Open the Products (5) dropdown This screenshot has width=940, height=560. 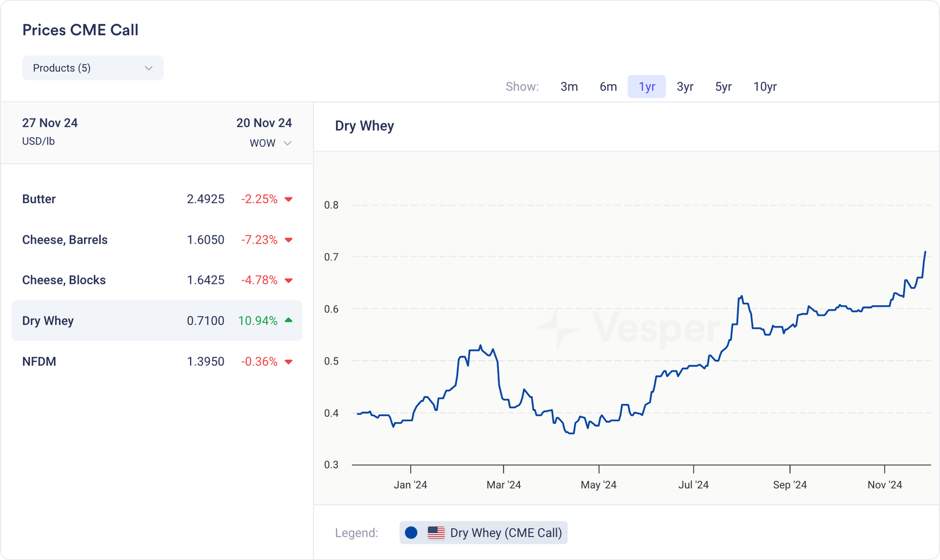[92, 68]
